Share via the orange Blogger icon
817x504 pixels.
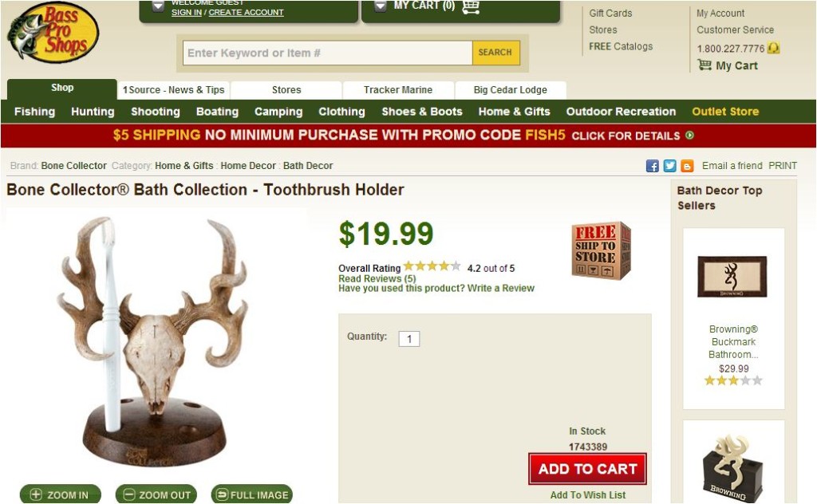pyautogui.click(x=687, y=166)
